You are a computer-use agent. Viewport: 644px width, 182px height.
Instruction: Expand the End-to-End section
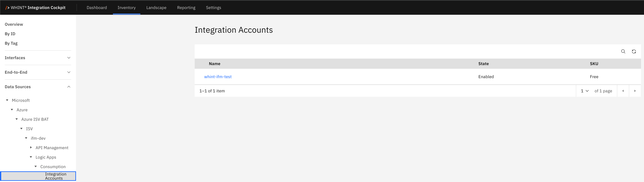[x=69, y=72]
